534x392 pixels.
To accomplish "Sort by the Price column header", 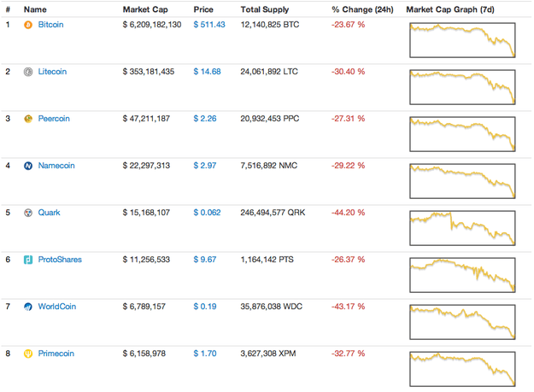I will 203,9.
